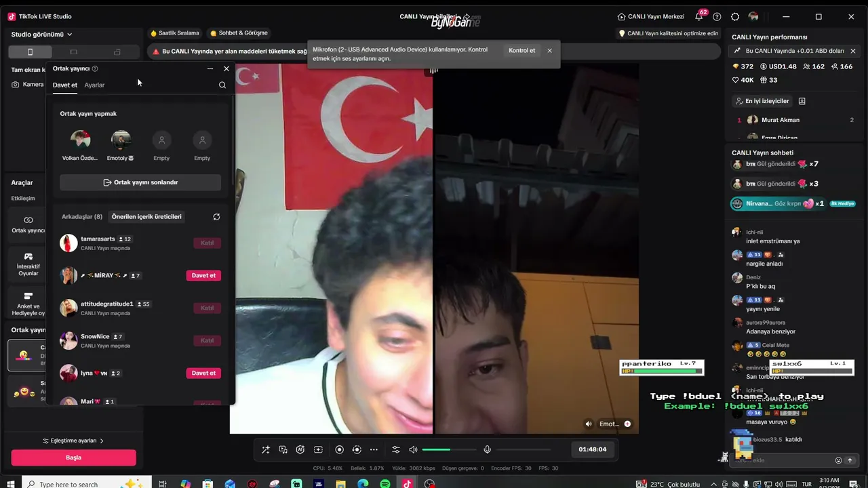Open the help question mark icon

point(717,16)
